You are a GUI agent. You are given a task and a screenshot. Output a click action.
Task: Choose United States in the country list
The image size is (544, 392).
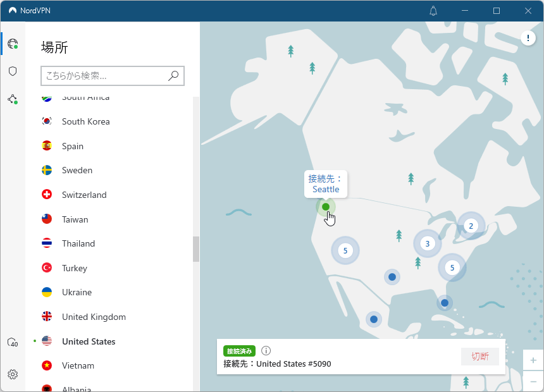89,341
